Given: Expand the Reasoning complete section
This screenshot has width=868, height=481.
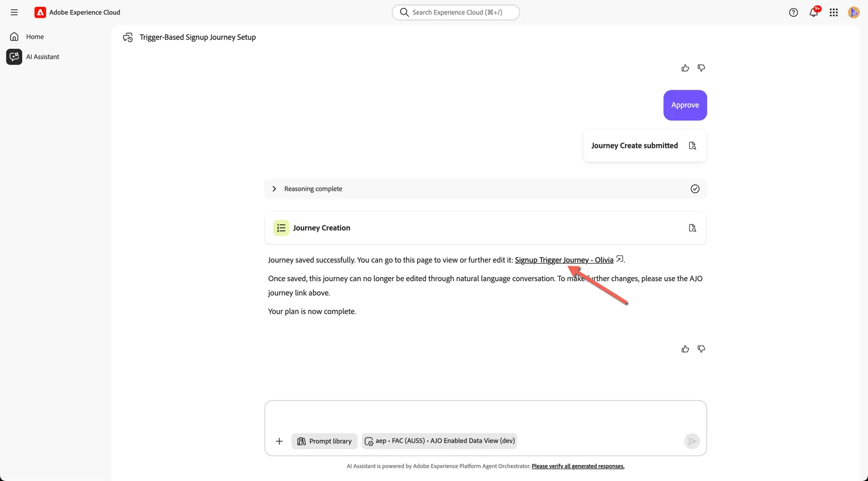Looking at the screenshot, I should (274, 189).
